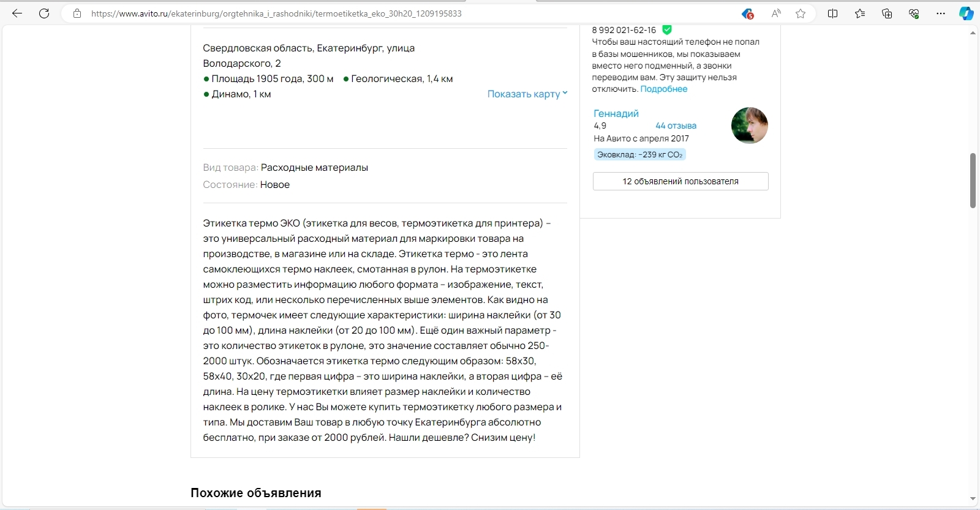Open Подробнее link about phone protection

[664, 89]
